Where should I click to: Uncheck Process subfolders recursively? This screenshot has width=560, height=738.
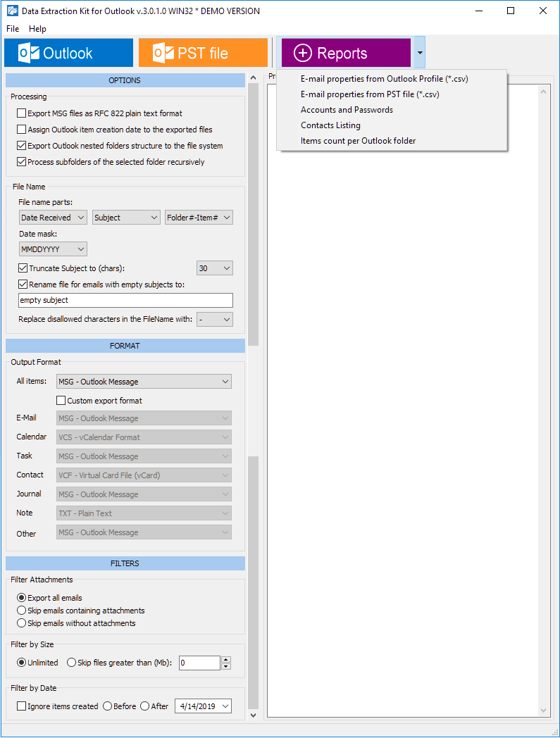pos(21,162)
